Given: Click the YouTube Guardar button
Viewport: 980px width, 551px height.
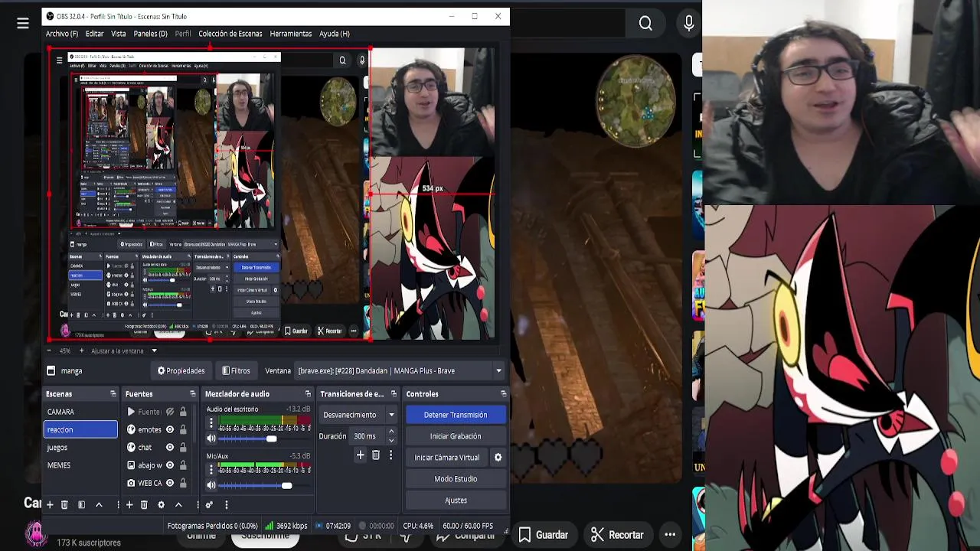Looking at the screenshot, I should click(x=543, y=535).
